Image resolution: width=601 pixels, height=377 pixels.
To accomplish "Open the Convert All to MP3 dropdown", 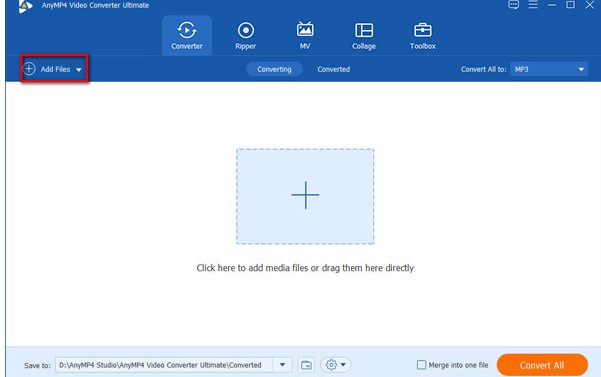I will pyautogui.click(x=549, y=69).
